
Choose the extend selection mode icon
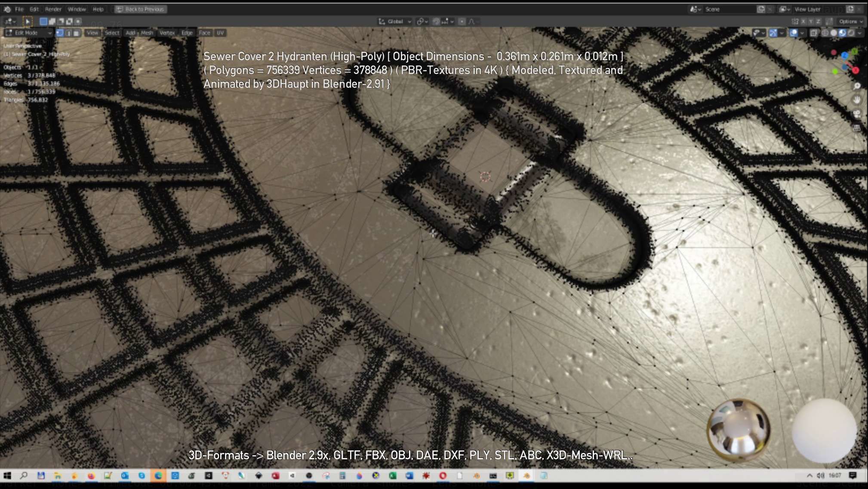pos(52,21)
